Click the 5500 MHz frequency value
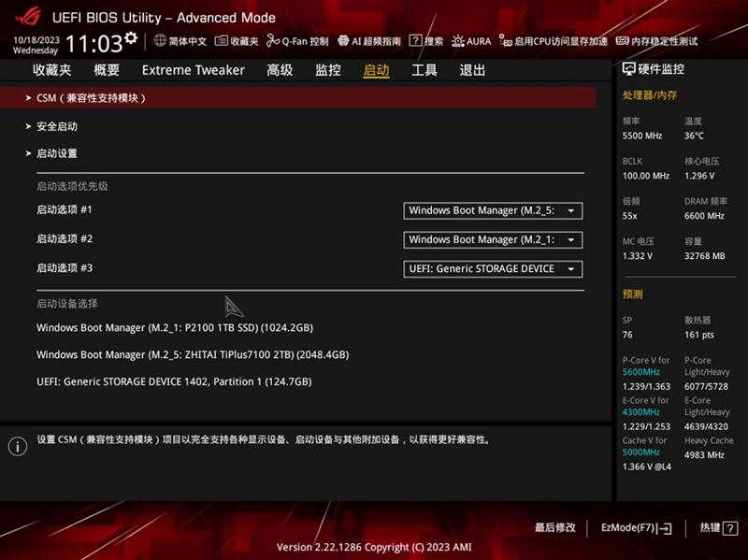 642,136
